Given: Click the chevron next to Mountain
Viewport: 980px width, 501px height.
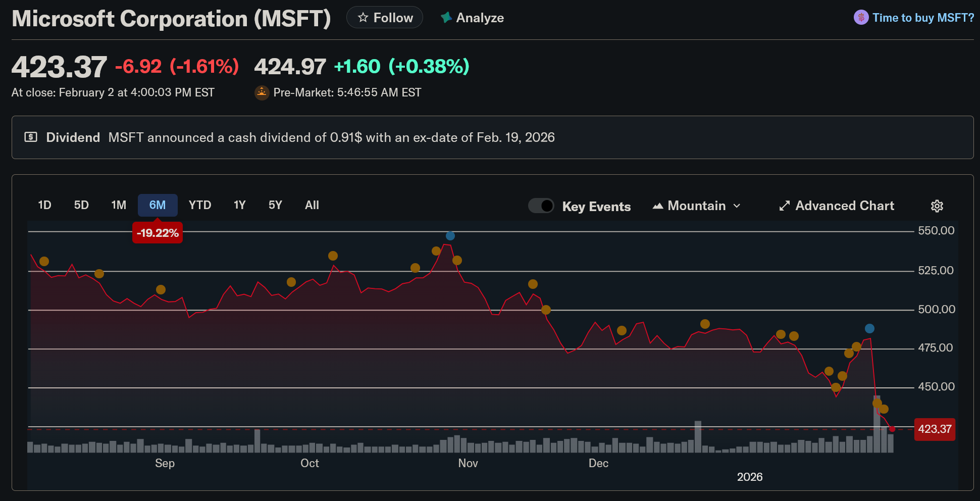Looking at the screenshot, I should 737,206.
